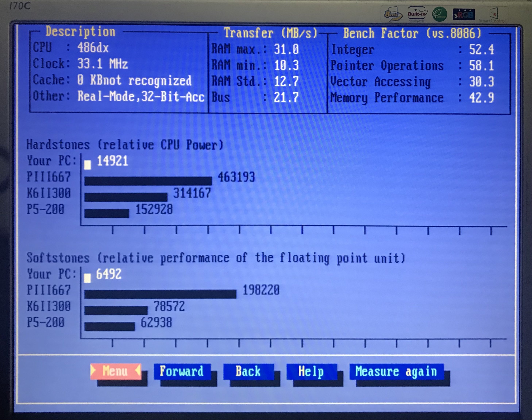Click the Your PC Softstones yellow marker
Screen dimensions: 532x420
point(87,278)
